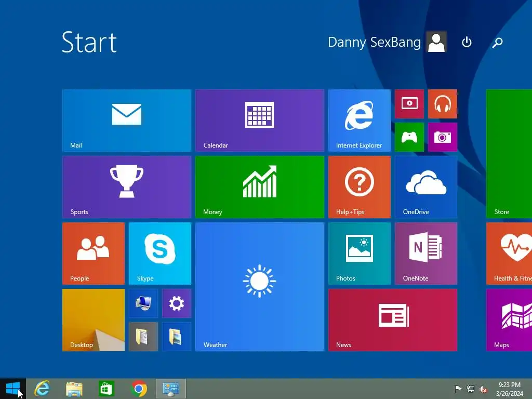Image resolution: width=532 pixels, height=399 pixels.
Task: Open the Mail tile
Action: (x=127, y=121)
